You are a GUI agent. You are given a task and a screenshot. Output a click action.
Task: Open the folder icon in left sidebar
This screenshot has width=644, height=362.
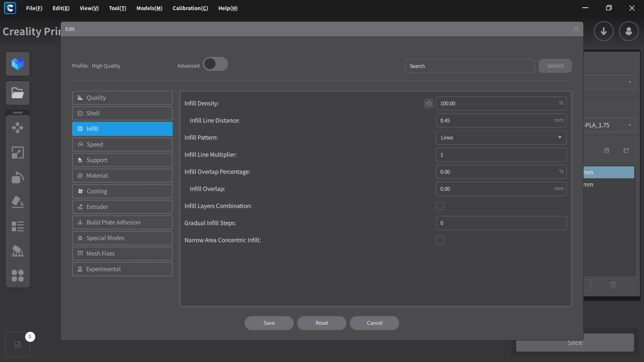click(x=18, y=93)
